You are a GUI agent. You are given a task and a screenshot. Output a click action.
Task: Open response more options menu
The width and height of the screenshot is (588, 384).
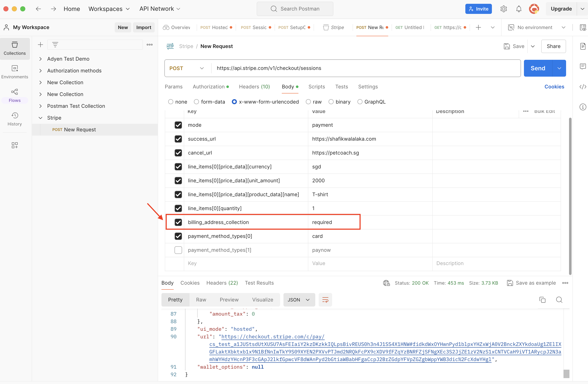(565, 283)
